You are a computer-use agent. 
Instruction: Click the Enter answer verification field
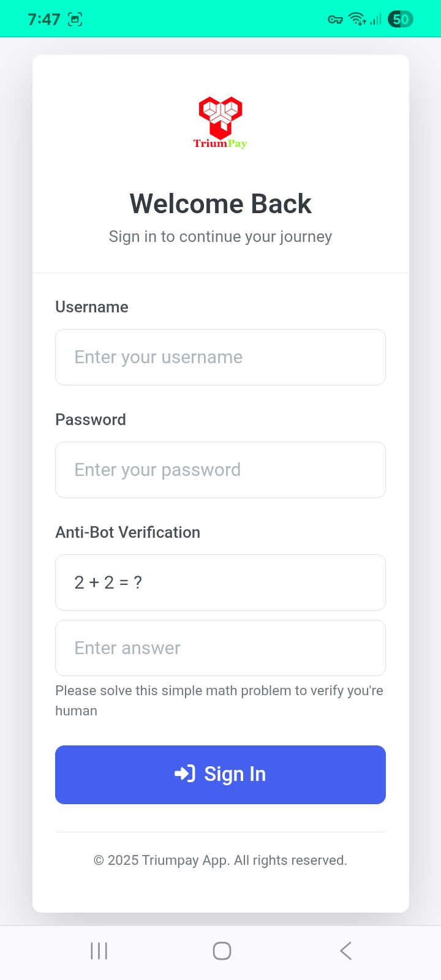[221, 648]
